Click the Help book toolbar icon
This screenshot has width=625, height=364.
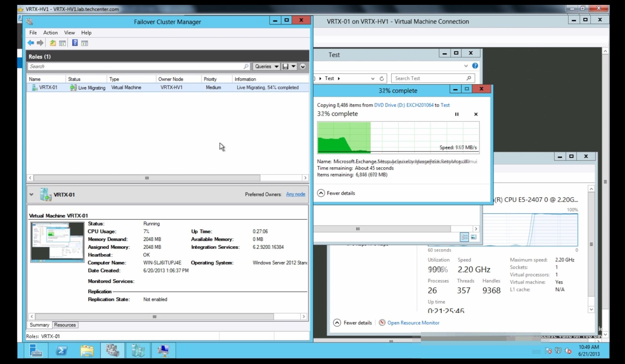(75, 43)
